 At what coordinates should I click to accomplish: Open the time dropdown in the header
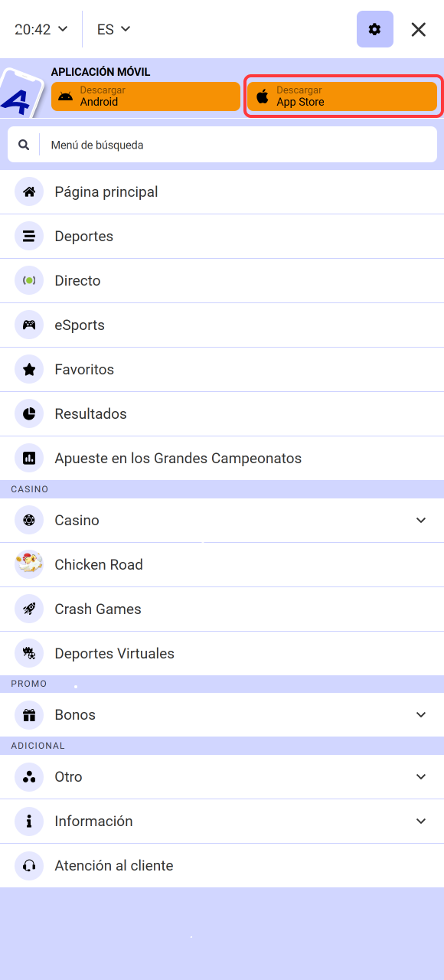point(40,29)
